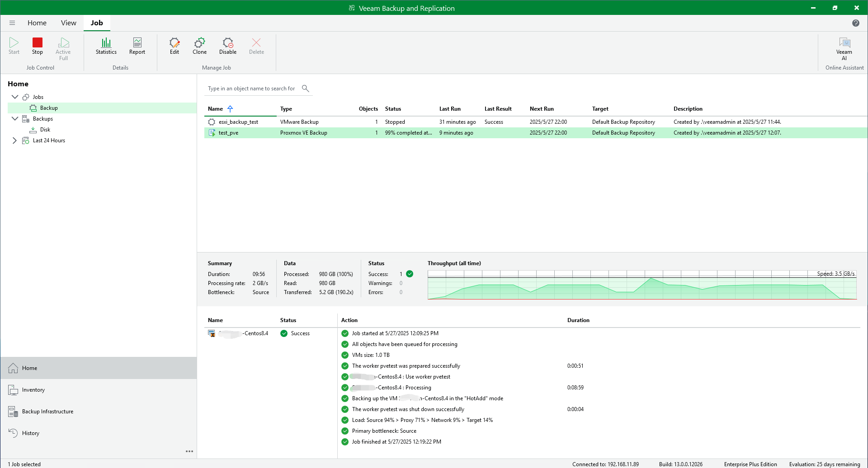Collapse the Jobs tree node
Image resolution: width=868 pixels, height=468 pixels.
[x=15, y=97]
